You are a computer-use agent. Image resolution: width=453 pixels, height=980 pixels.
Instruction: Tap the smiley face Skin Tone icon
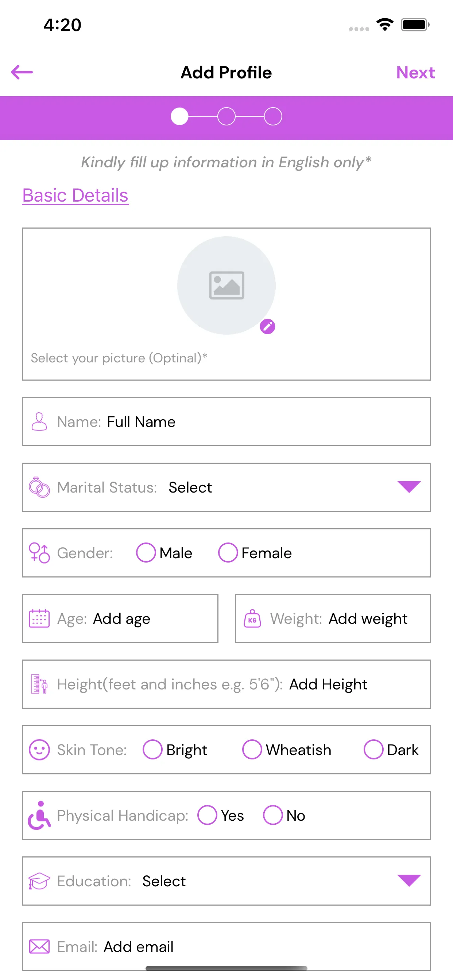point(39,750)
